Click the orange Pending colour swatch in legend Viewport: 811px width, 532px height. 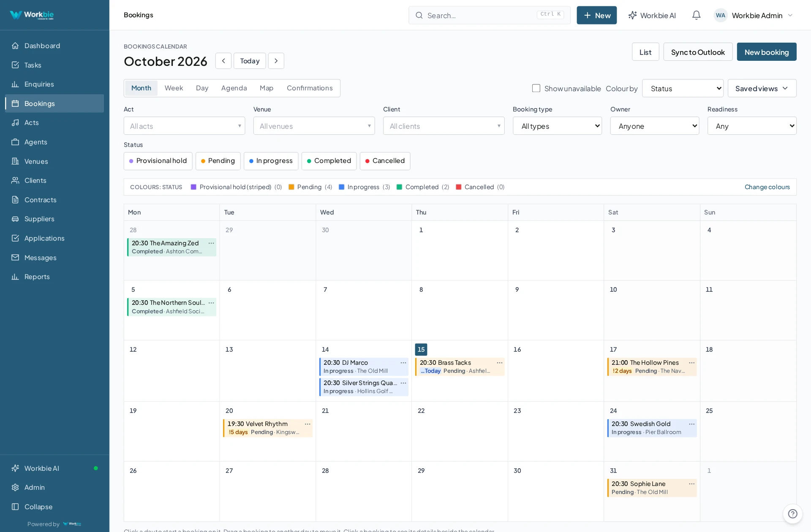[x=291, y=187]
